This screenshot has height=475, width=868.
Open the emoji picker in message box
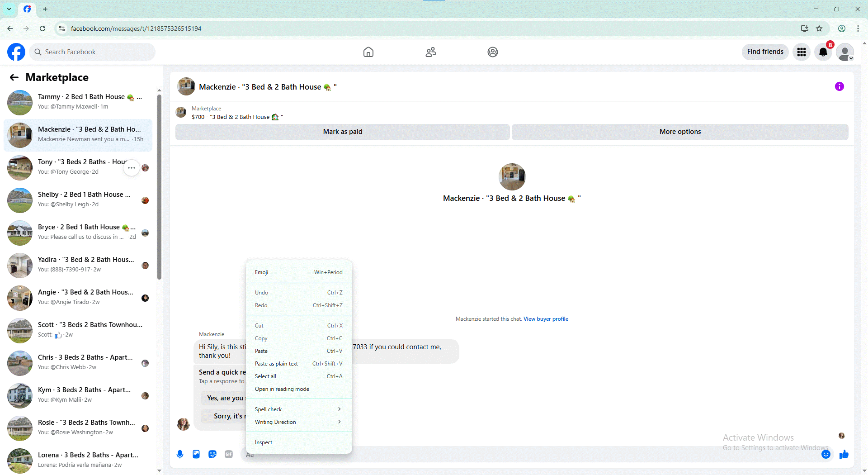click(826, 454)
